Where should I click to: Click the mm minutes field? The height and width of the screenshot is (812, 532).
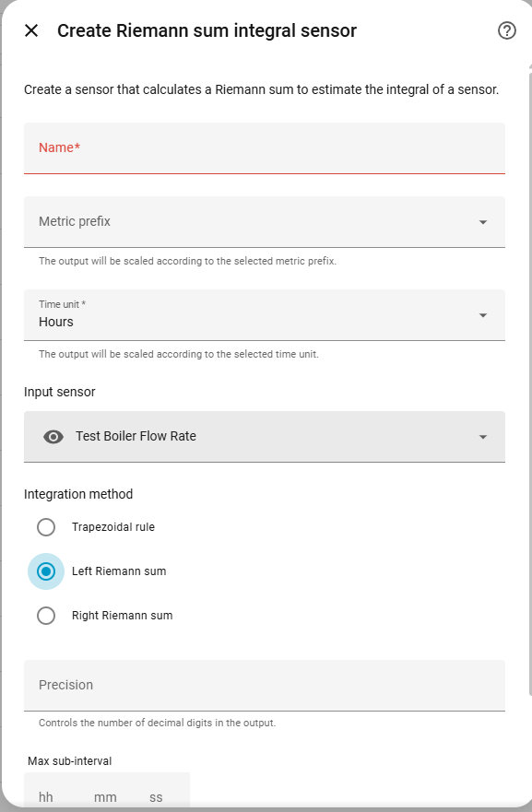tap(105, 796)
